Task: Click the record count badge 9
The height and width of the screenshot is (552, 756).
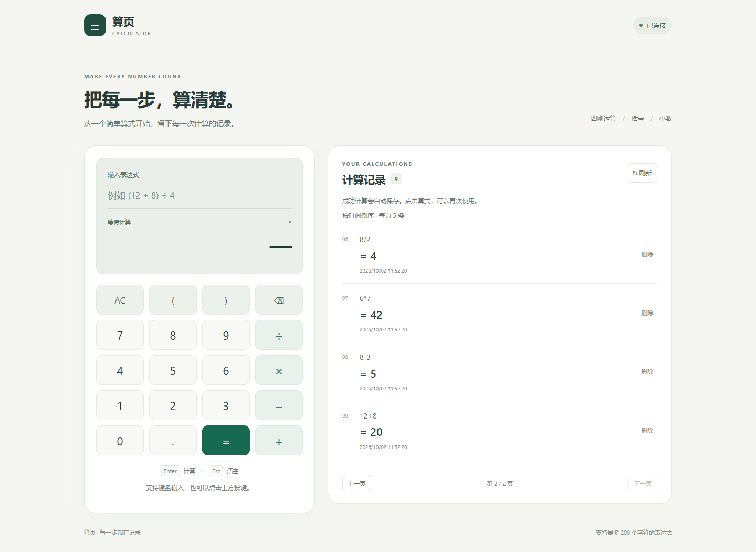Action: coord(396,179)
